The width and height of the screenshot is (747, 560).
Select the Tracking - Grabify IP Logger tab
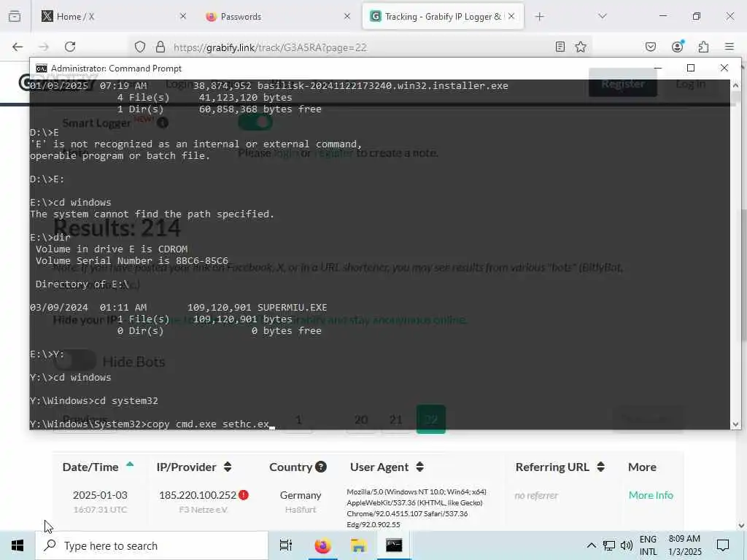[443, 17]
